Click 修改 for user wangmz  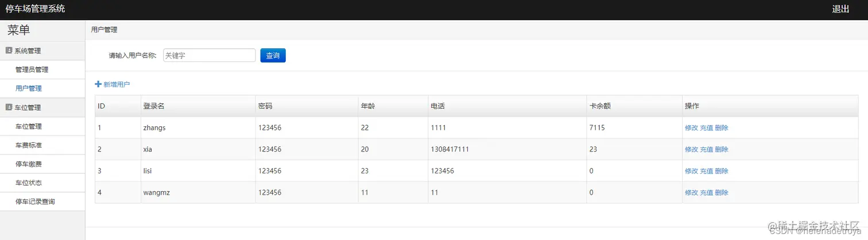pyautogui.click(x=691, y=193)
